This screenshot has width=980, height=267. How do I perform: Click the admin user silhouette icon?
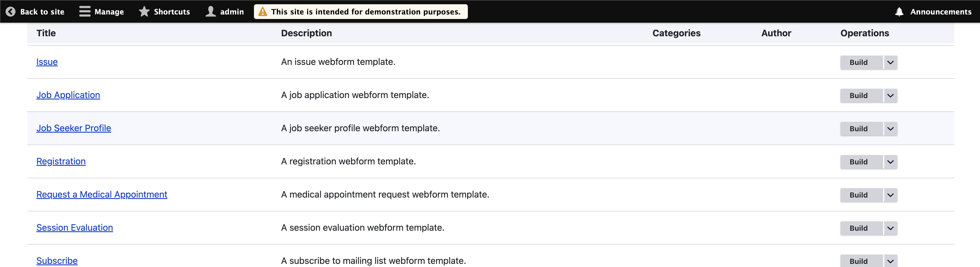click(x=211, y=12)
